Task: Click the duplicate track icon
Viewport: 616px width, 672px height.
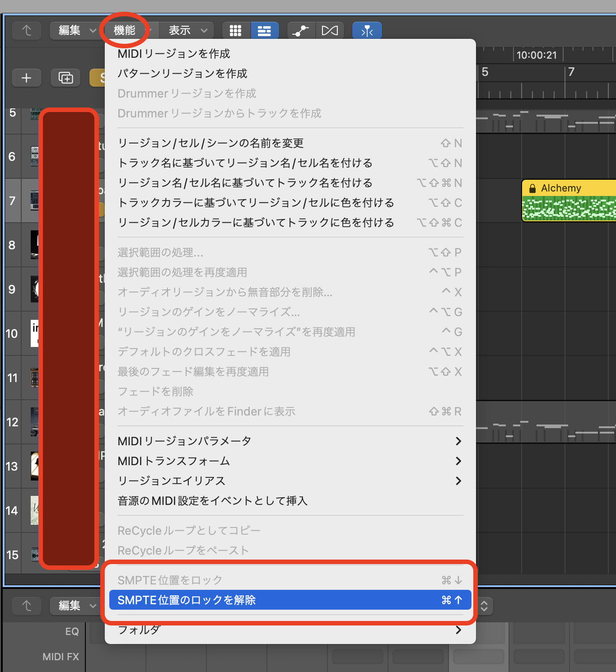Action: pyautogui.click(x=65, y=78)
